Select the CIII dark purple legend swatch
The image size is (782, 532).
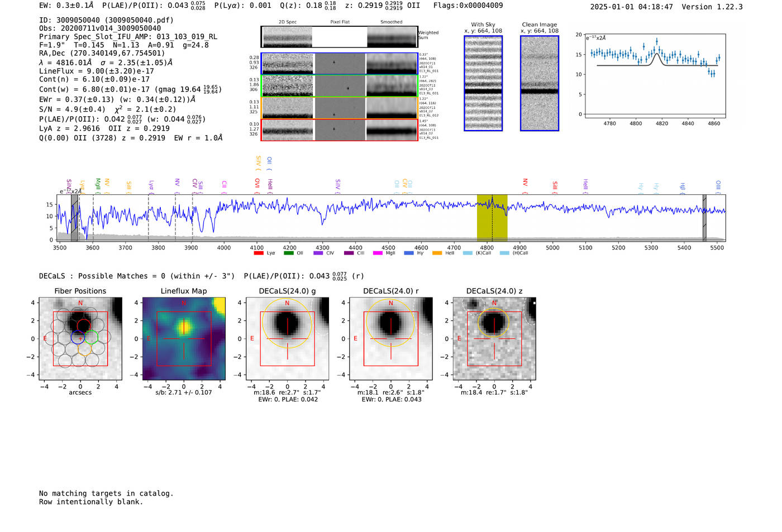(x=349, y=253)
